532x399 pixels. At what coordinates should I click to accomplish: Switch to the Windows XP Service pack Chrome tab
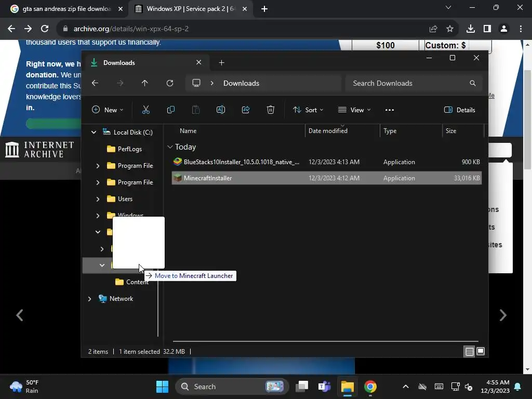[x=190, y=9]
